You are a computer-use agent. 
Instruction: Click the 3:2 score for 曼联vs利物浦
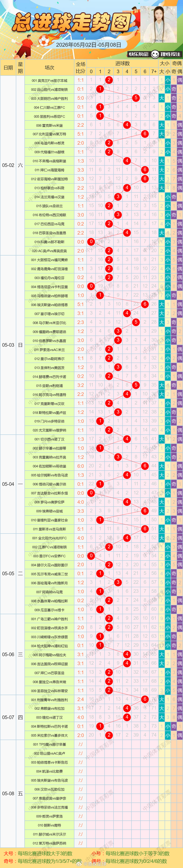tap(80, 385)
